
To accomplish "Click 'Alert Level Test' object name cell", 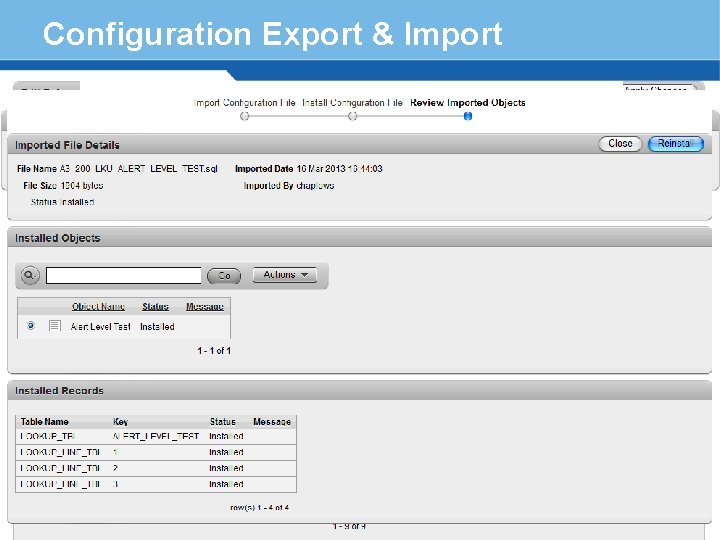I will pyautogui.click(x=101, y=326).
